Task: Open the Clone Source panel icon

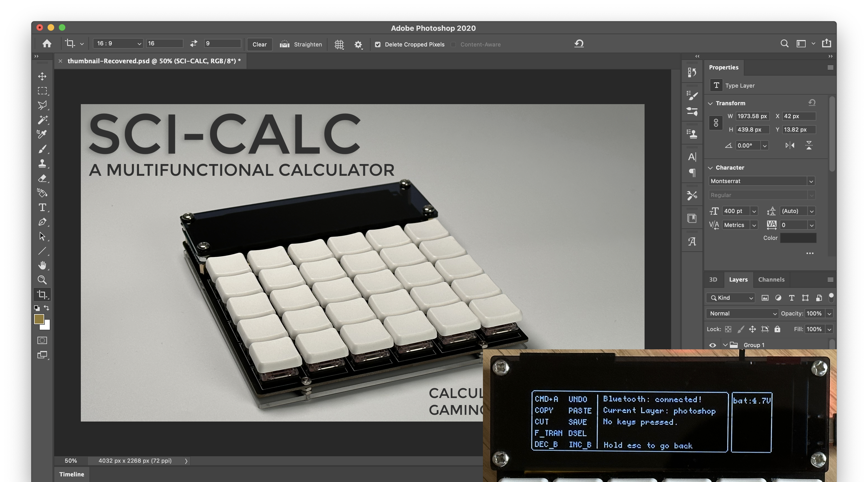Action: click(692, 134)
